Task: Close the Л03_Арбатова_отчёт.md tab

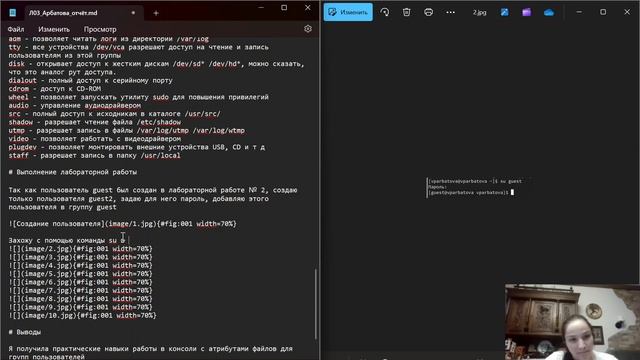Action: 133,13
